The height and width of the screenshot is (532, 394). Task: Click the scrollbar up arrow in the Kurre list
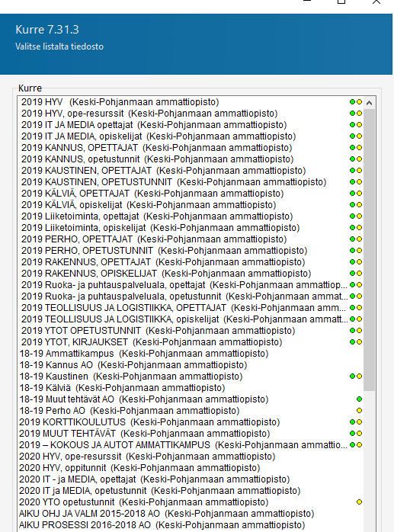[x=369, y=102]
